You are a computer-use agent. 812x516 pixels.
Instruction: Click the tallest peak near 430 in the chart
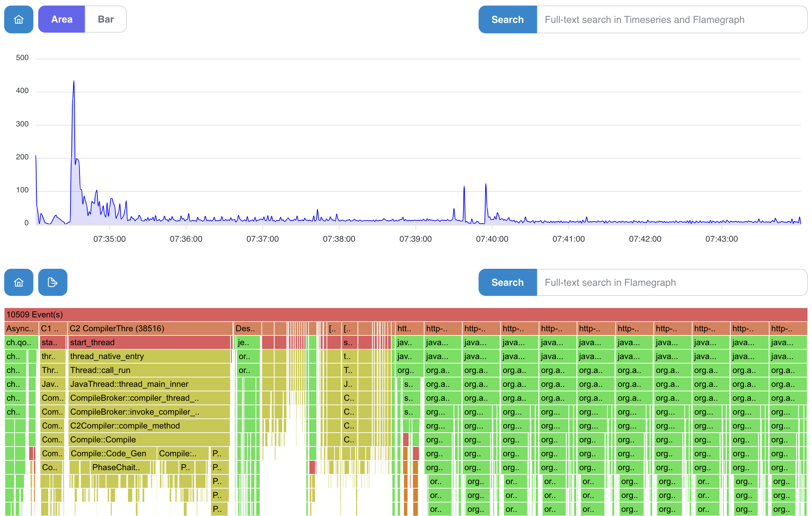pos(74,81)
